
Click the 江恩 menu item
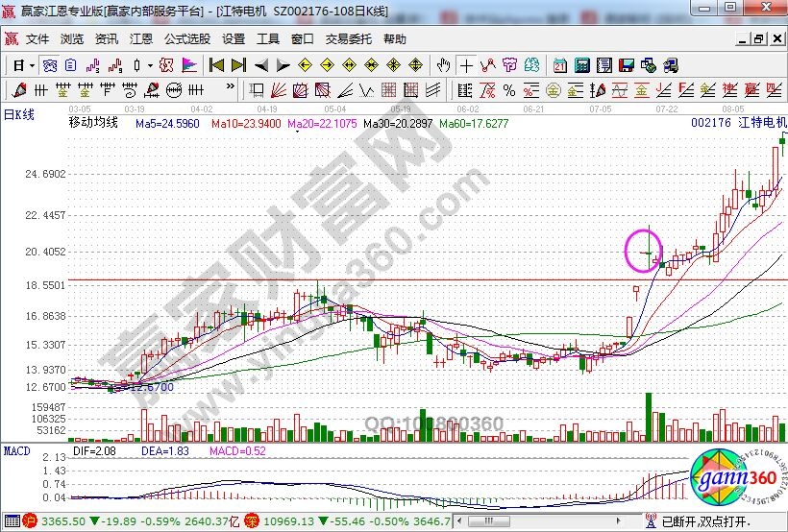pos(141,39)
